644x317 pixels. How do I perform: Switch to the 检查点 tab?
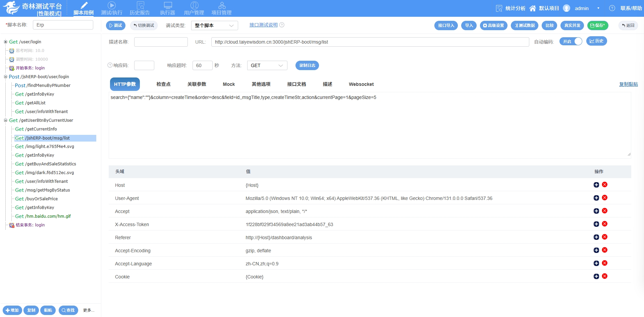163,84
